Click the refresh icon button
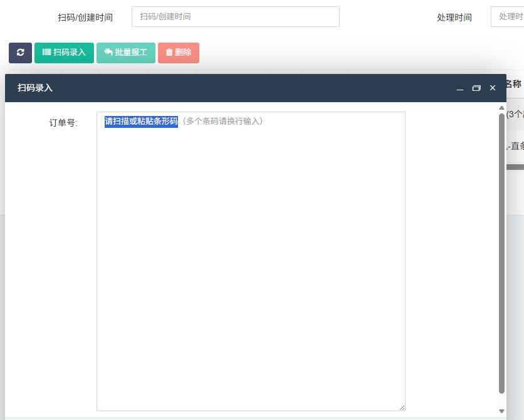Image resolution: width=524 pixels, height=420 pixels. coord(21,53)
